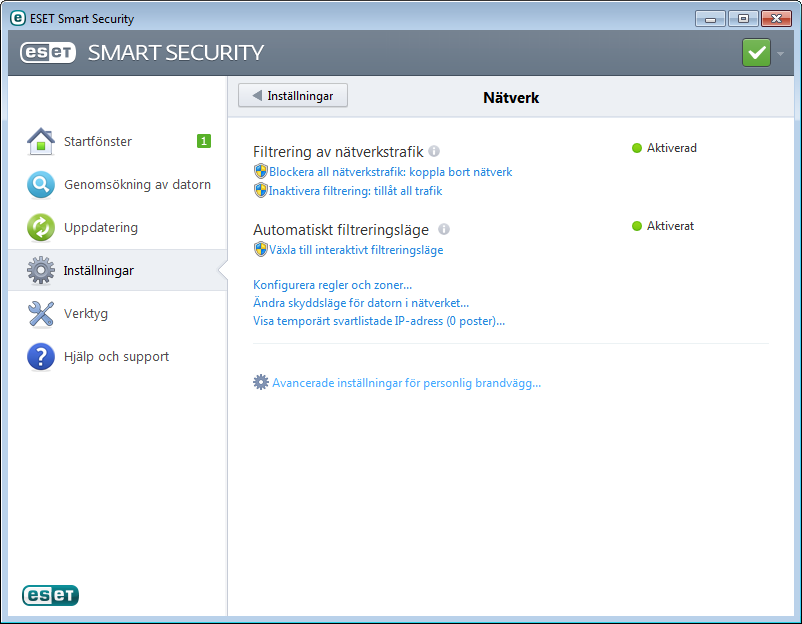
Task: Click the Startfönster house icon
Action: click(x=41, y=141)
